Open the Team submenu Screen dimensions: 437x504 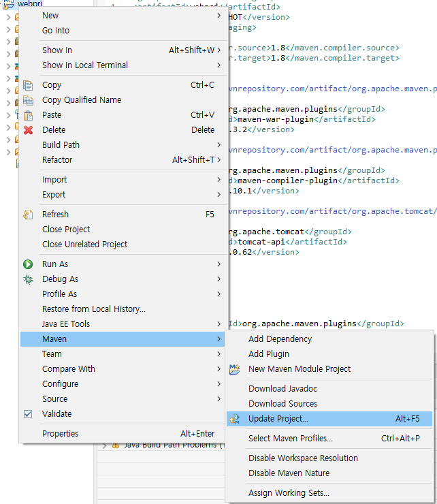click(x=124, y=354)
